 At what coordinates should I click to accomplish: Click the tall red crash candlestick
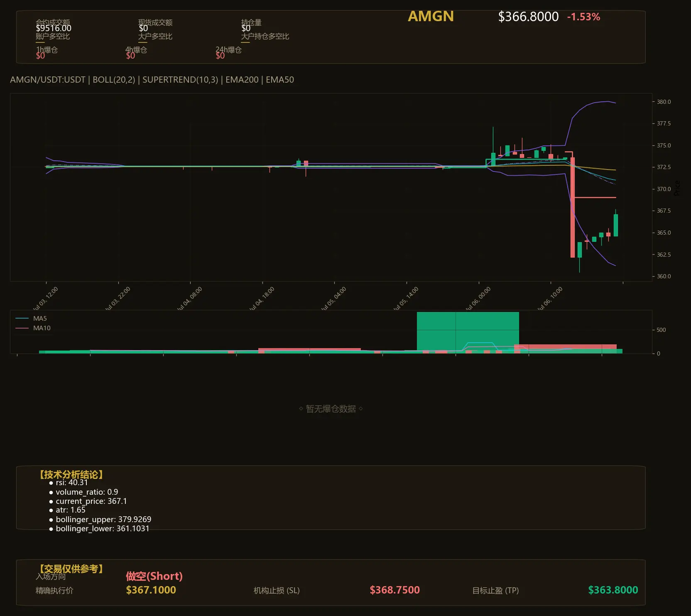tap(573, 207)
